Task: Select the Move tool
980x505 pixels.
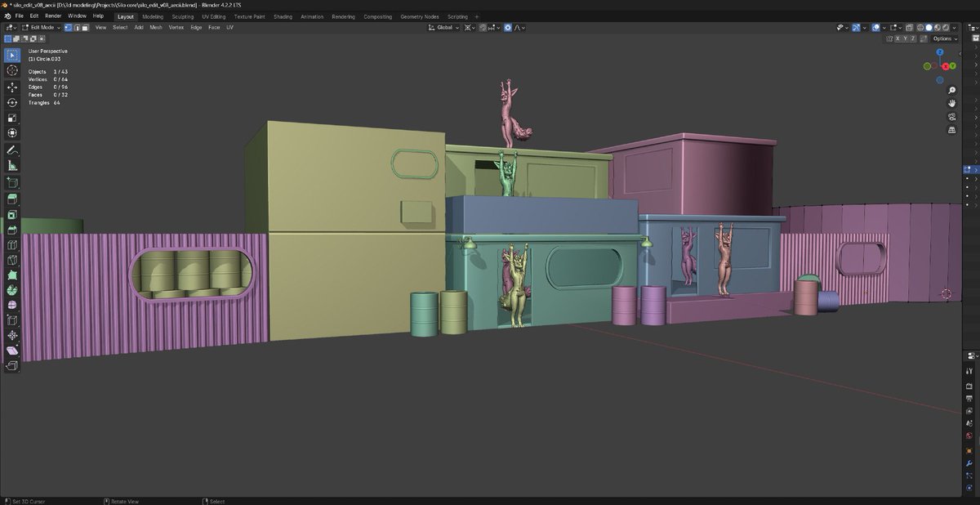Action: pyautogui.click(x=12, y=87)
